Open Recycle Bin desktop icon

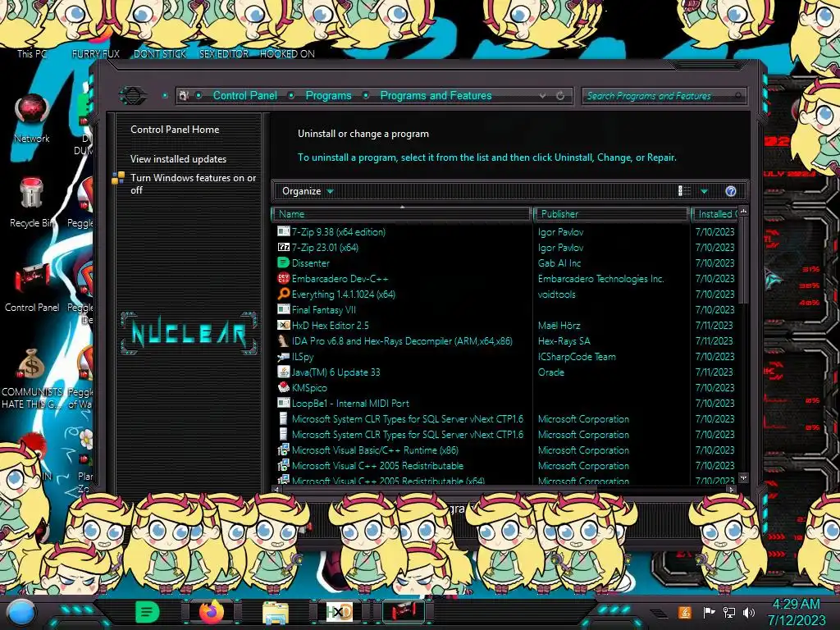point(32,203)
